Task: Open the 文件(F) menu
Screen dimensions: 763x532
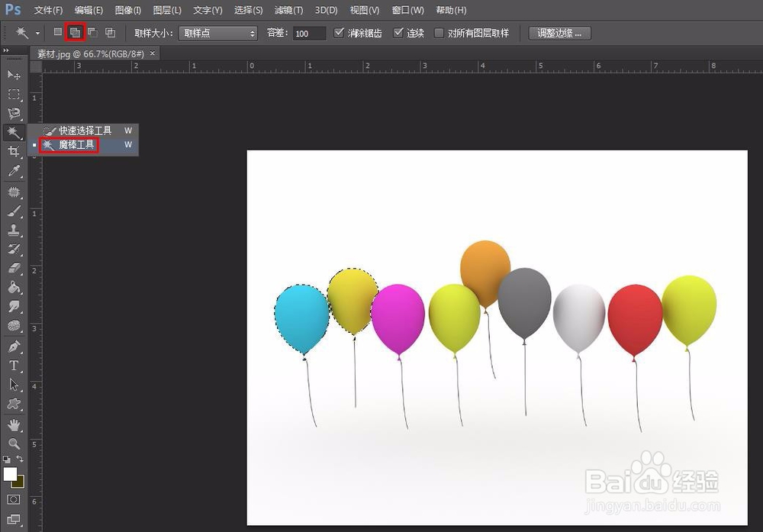Action: tap(48, 10)
